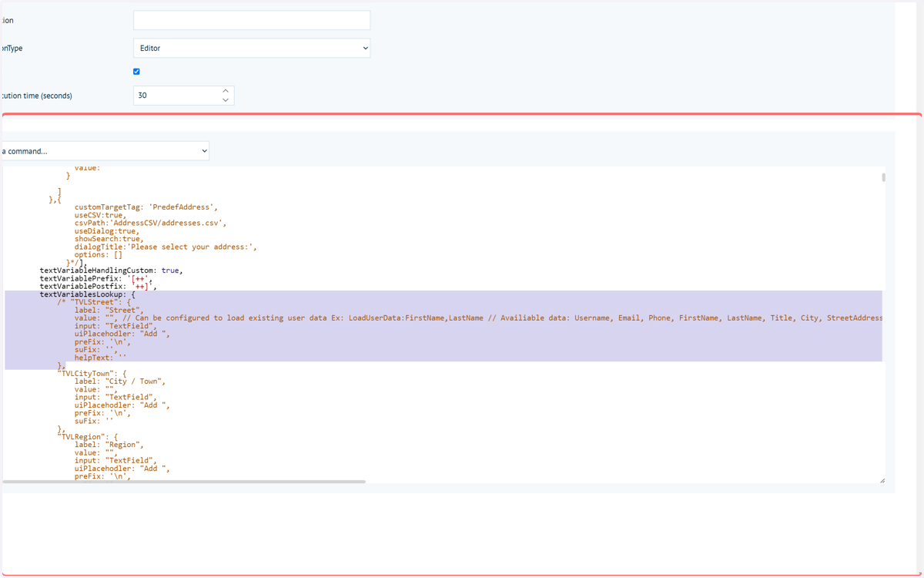Click the textVariablePostfix line
This screenshot has height=578, width=924.
pos(99,287)
